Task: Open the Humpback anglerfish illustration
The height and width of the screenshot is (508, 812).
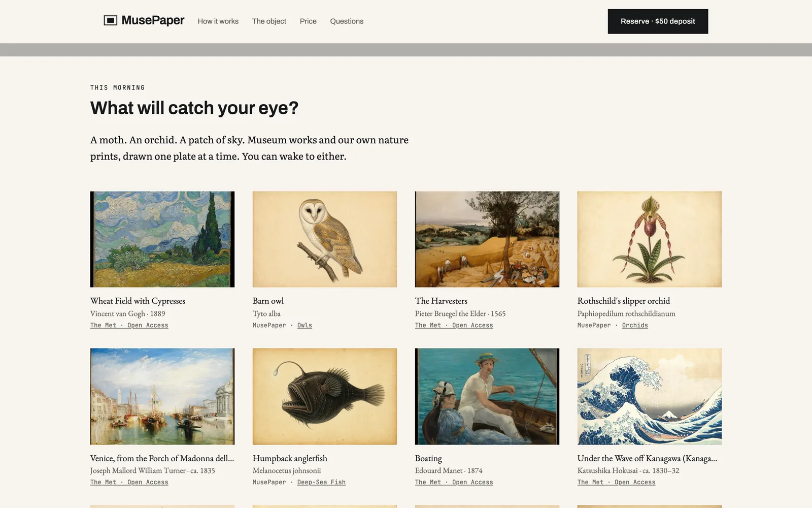Action: (325, 396)
